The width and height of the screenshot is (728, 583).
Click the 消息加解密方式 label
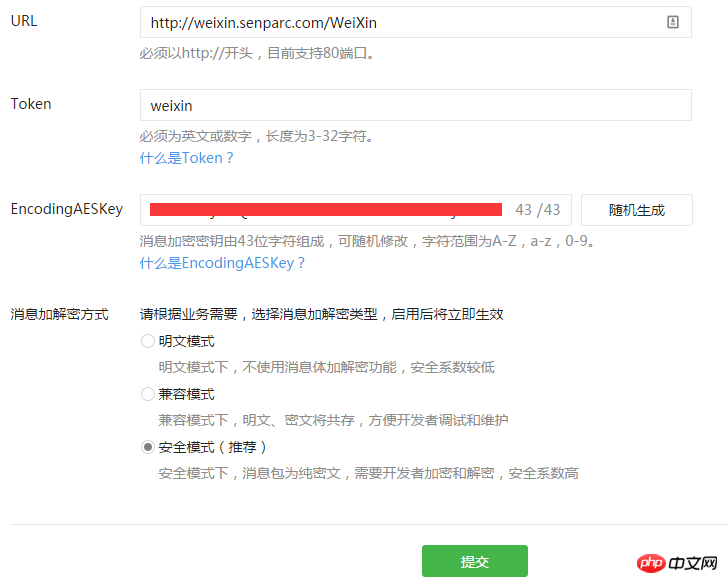coord(59,314)
